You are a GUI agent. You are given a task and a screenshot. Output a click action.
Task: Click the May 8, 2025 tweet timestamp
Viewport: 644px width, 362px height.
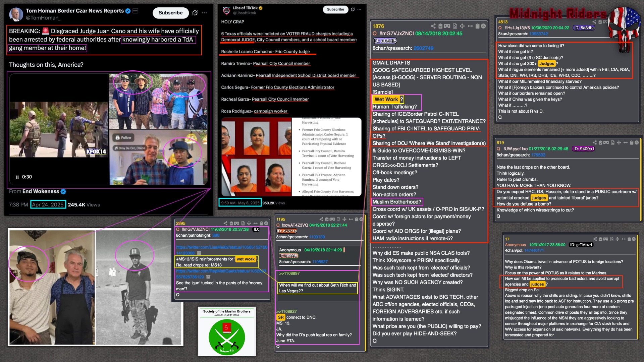coord(240,203)
